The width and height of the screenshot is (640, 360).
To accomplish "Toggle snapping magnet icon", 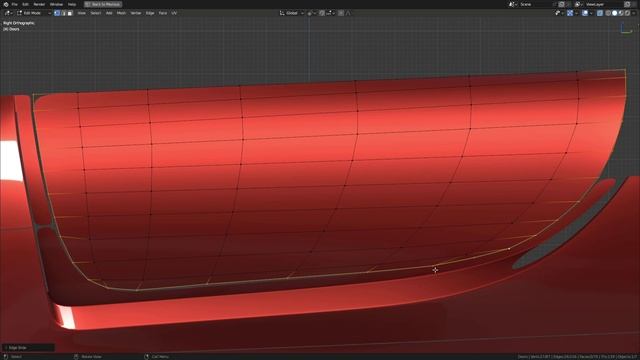I will pos(322,13).
